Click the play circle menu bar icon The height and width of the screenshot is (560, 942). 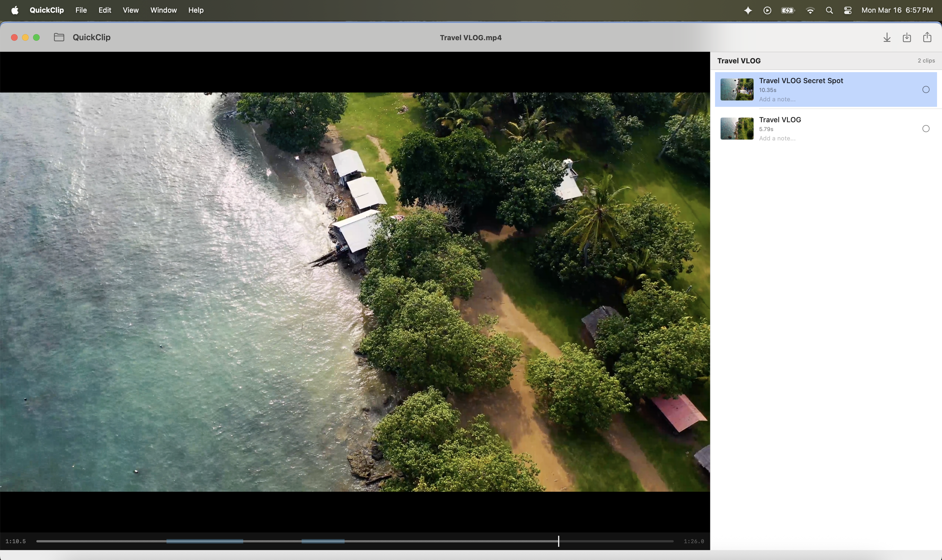pos(767,10)
